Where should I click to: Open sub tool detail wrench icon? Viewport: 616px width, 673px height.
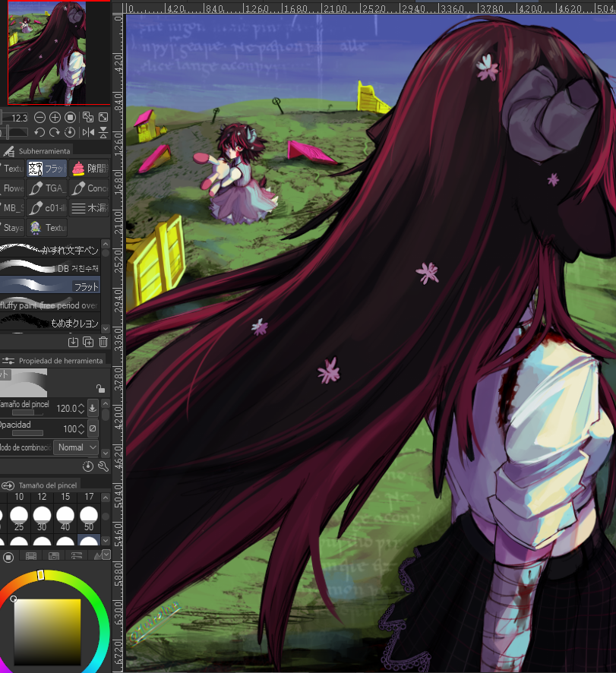click(x=103, y=466)
